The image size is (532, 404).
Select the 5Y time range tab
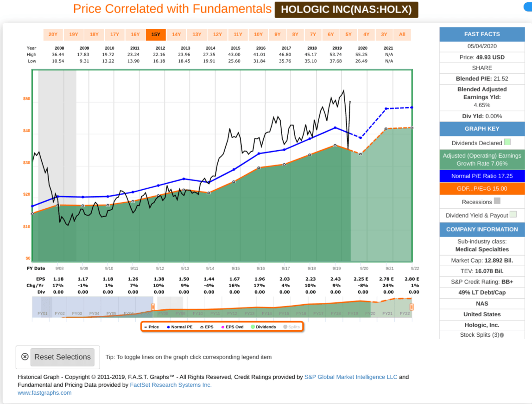[349, 35]
